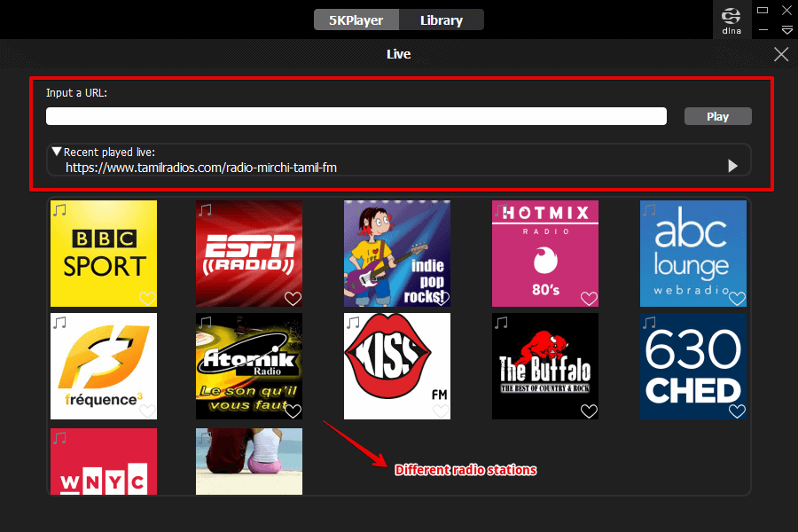This screenshot has width=798, height=532.
Task: Open the 630 CHED station
Action: tap(693, 366)
